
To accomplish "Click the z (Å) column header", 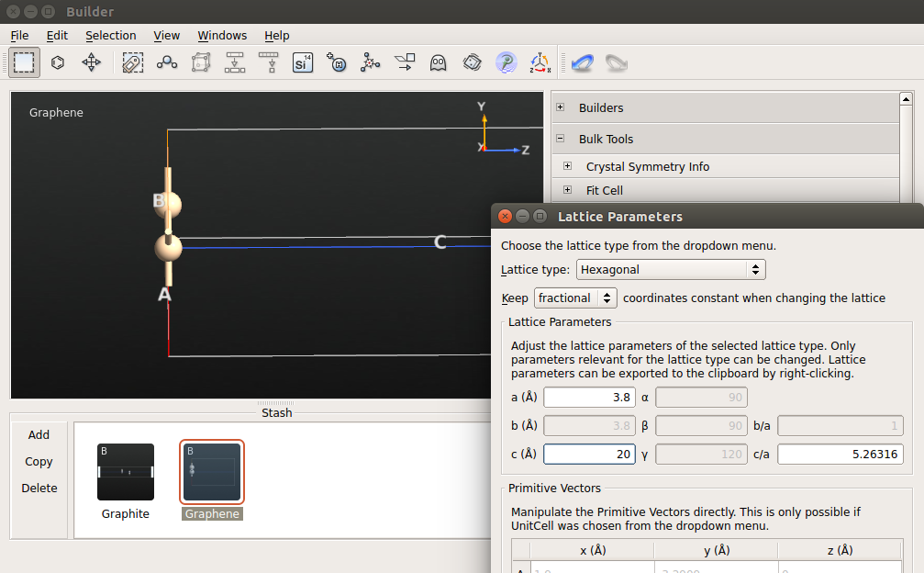I will [841, 550].
